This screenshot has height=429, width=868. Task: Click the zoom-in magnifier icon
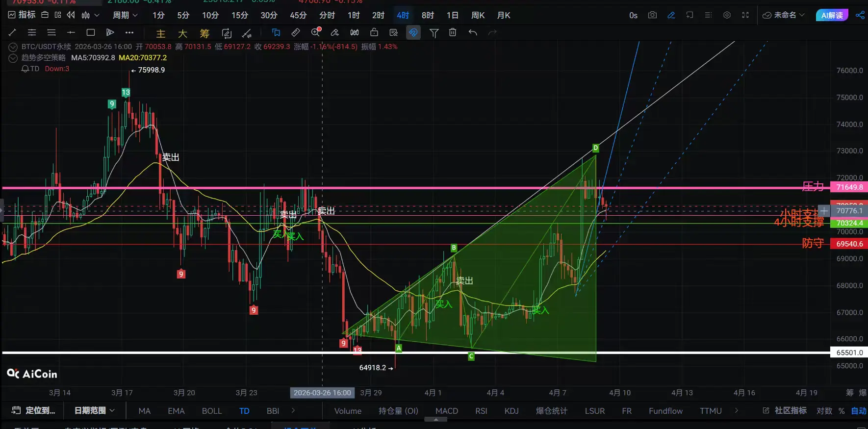coord(316,32)
